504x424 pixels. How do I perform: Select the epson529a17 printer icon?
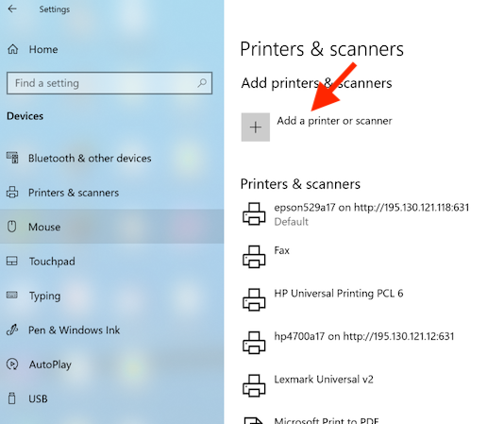coord(254,213)
